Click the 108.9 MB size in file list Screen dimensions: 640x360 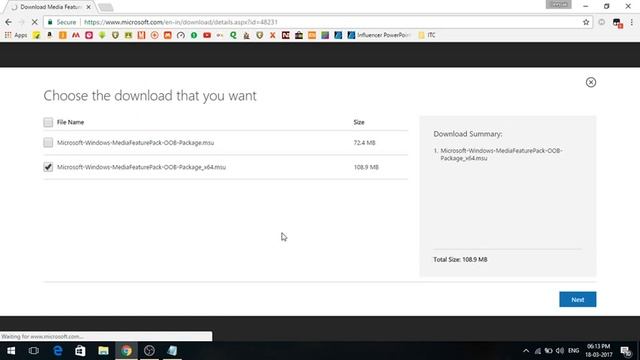pos(366,167)
